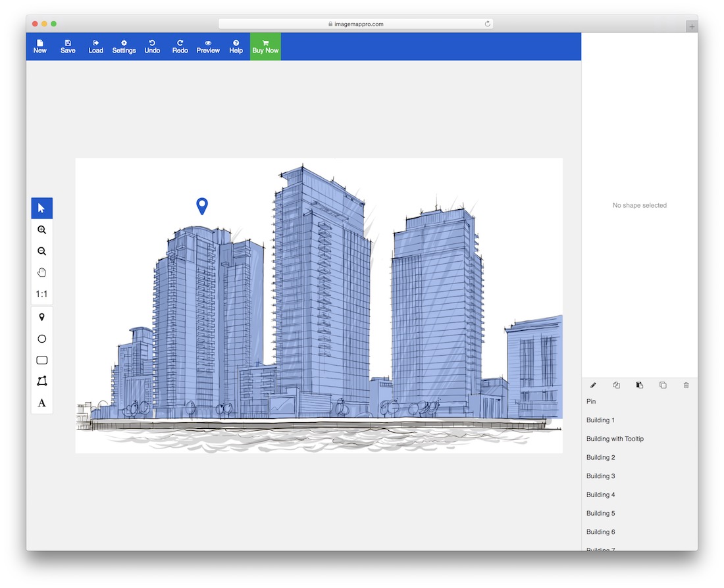Pick the polygon drawing tool

[41, 381]
